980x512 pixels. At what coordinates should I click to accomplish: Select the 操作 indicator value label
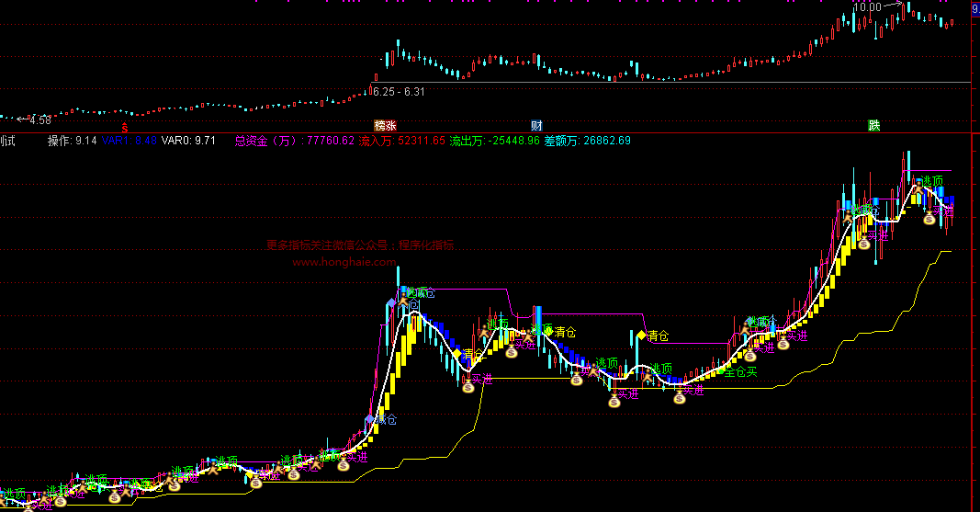(x=73, y=141)
